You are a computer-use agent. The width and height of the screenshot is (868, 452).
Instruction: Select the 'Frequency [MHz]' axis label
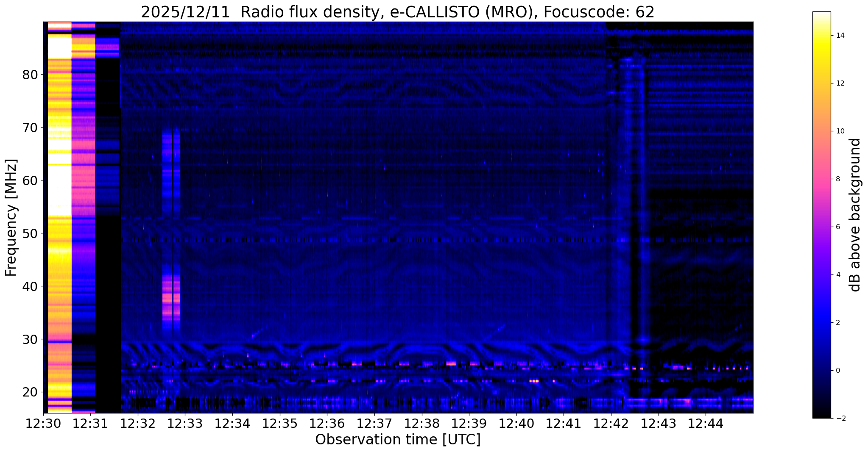click(11, 218)
